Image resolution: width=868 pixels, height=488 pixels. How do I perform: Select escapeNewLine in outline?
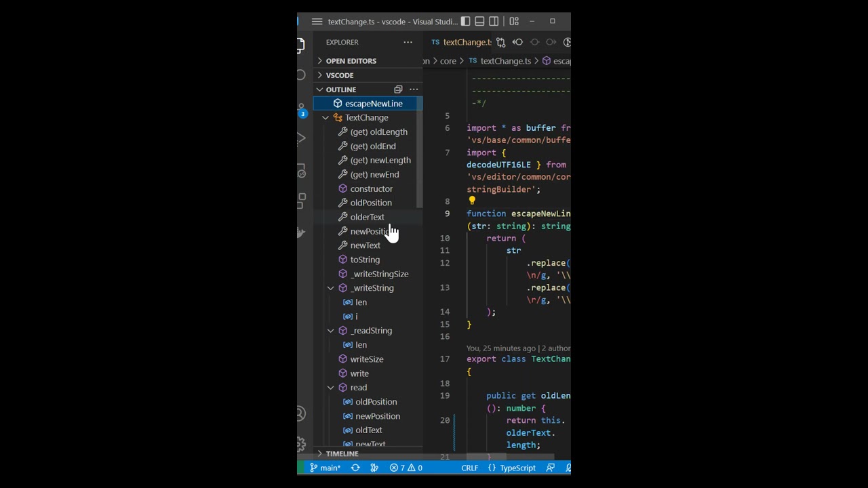click(368, 104)
